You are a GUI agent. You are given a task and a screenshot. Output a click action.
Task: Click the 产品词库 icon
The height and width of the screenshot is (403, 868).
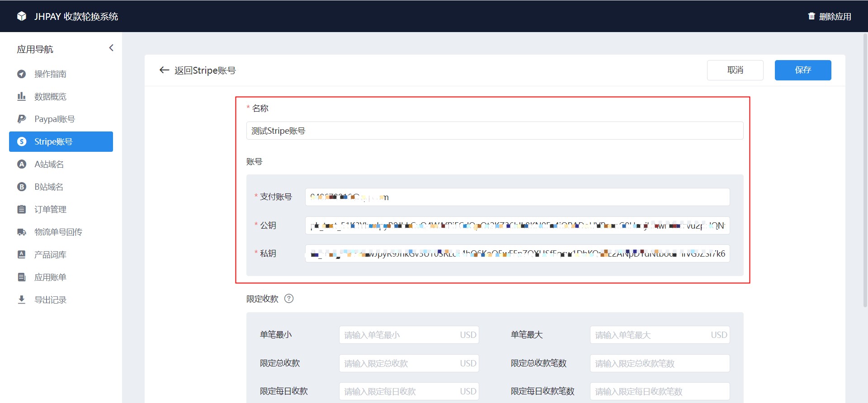(x=21, y=254)
